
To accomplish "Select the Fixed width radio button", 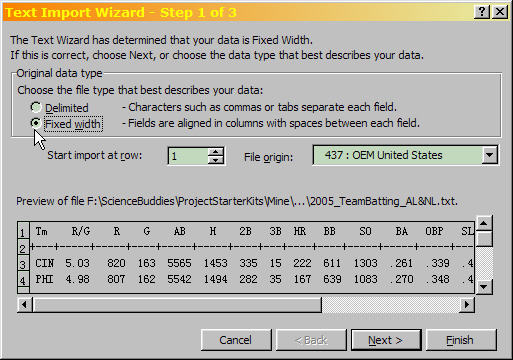I will point(36,123).
